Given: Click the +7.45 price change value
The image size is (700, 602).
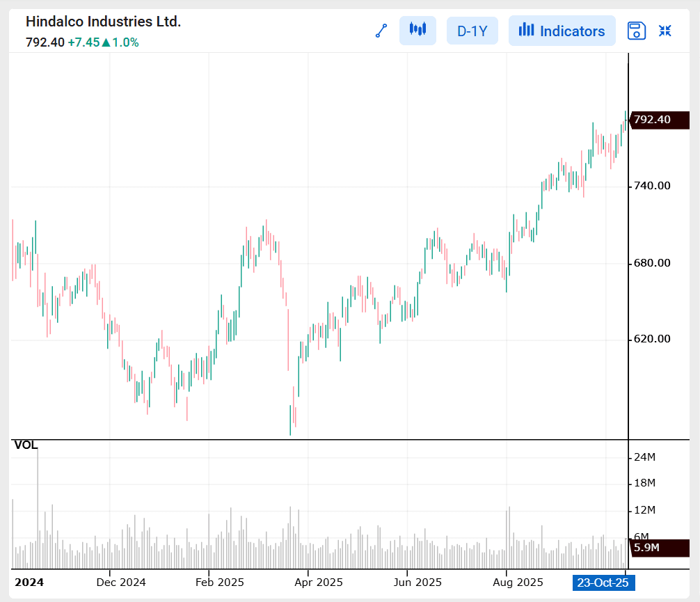Looking at the screenshot, I should [x=84, y=42].
